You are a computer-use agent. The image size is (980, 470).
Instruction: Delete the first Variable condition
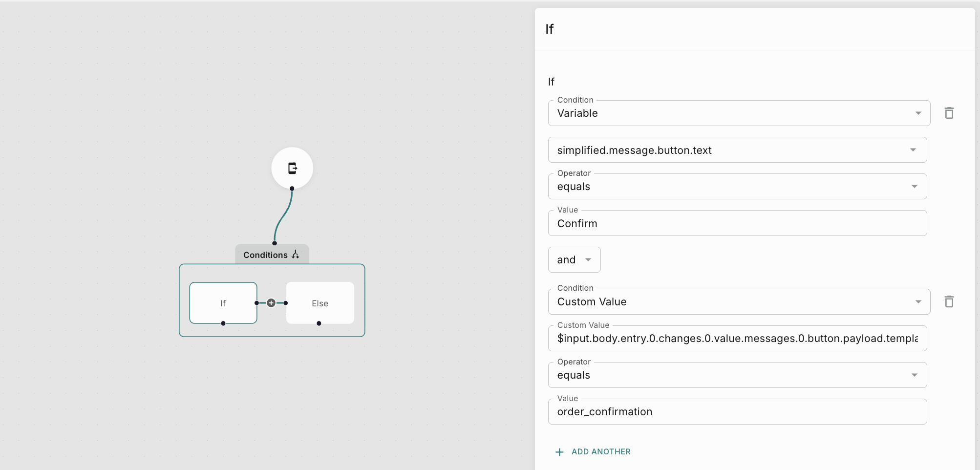(x=949, y=113)
